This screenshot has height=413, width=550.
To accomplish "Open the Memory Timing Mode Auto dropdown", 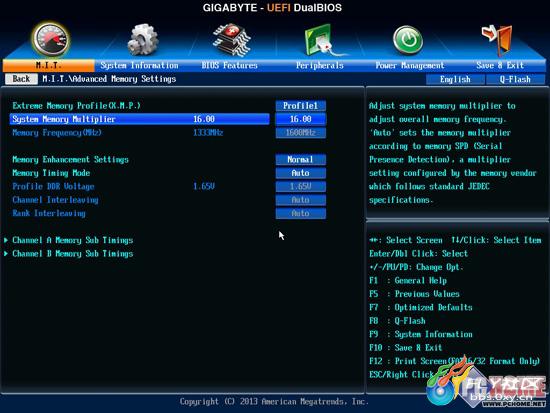I will tap(301, 173).
